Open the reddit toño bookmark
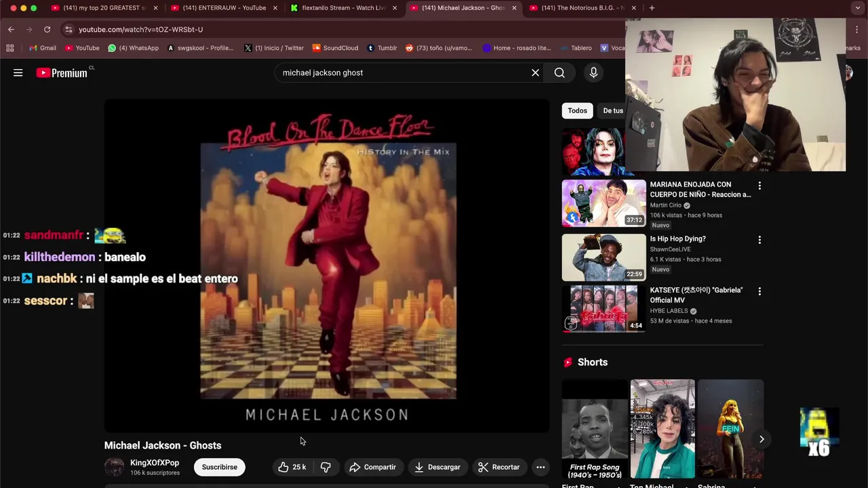Image resolution: width=868 pixels, height=488 pixels. (x=439, y=48)
